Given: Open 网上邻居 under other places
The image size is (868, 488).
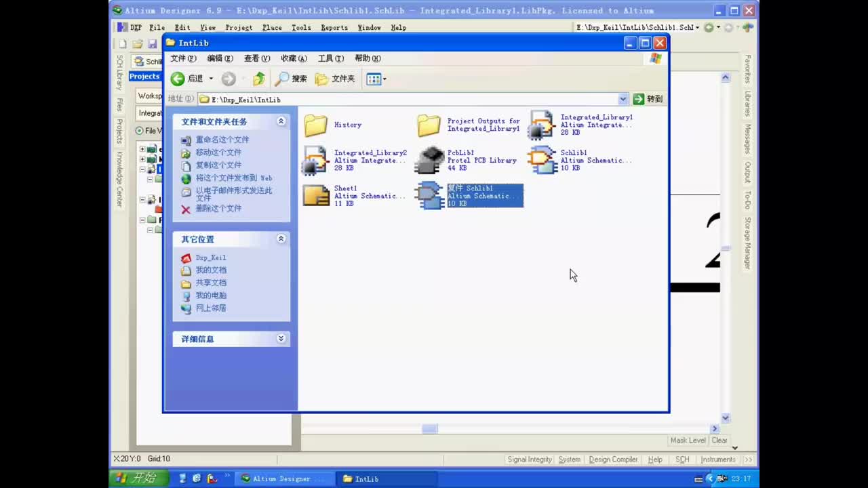Looking at the screenshot, I should click(x=211, y=308).
